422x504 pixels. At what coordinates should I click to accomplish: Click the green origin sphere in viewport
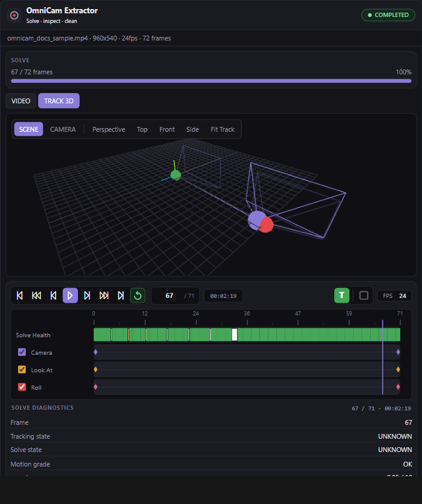tap(175, 175)
